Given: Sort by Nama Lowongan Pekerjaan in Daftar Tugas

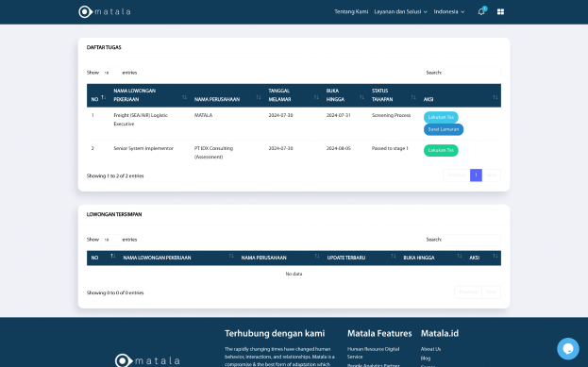Looking at the screenshot, I should pos(150,96).
